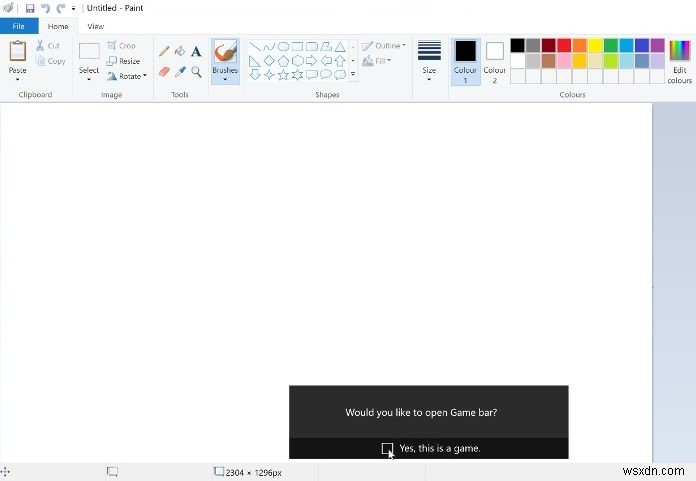Select the Fill with colour bucket tool
The image size is (696, 481).
(x=180, y=51)
